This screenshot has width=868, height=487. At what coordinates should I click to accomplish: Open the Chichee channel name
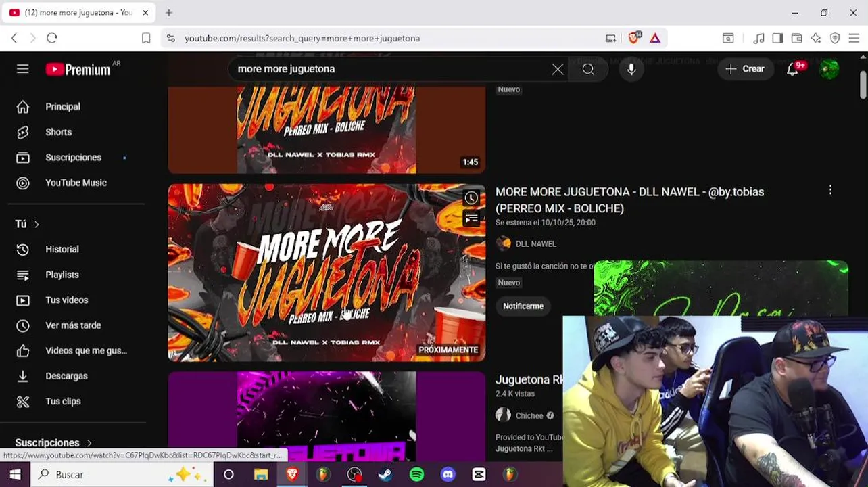tap(529, 416)
